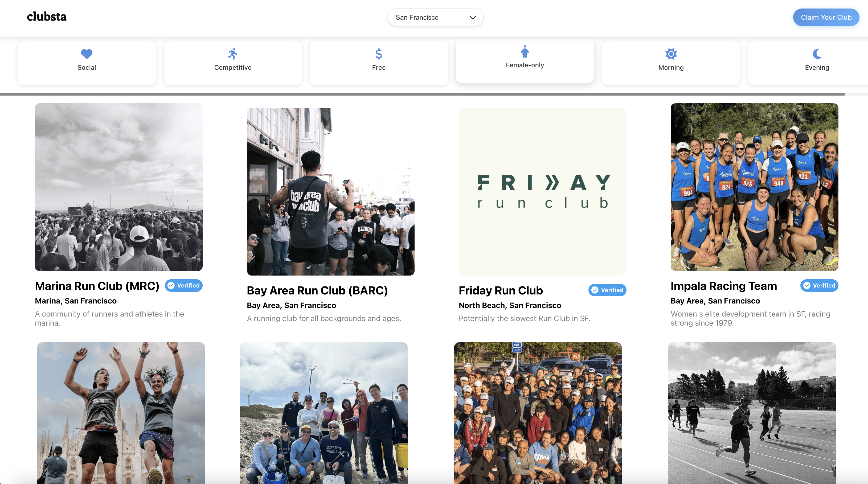
Task: Click the city dropdown chevron arrow
Action: click(x=473, y=18)
